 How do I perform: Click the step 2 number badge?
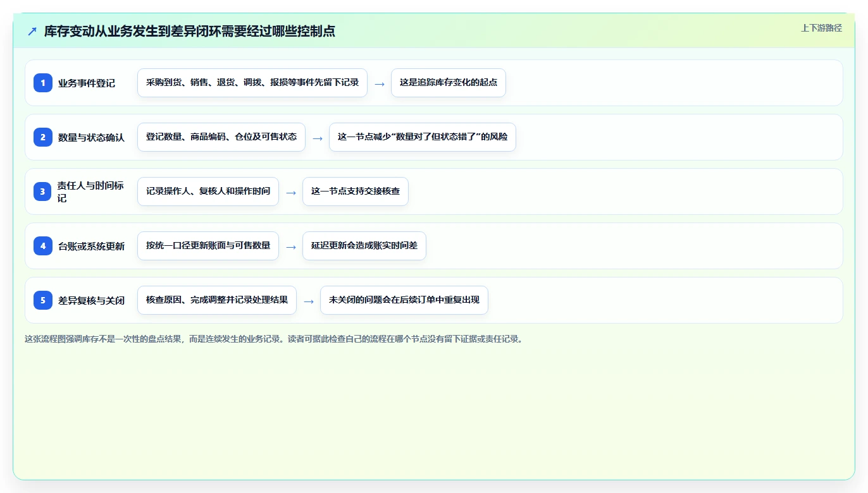43,137
